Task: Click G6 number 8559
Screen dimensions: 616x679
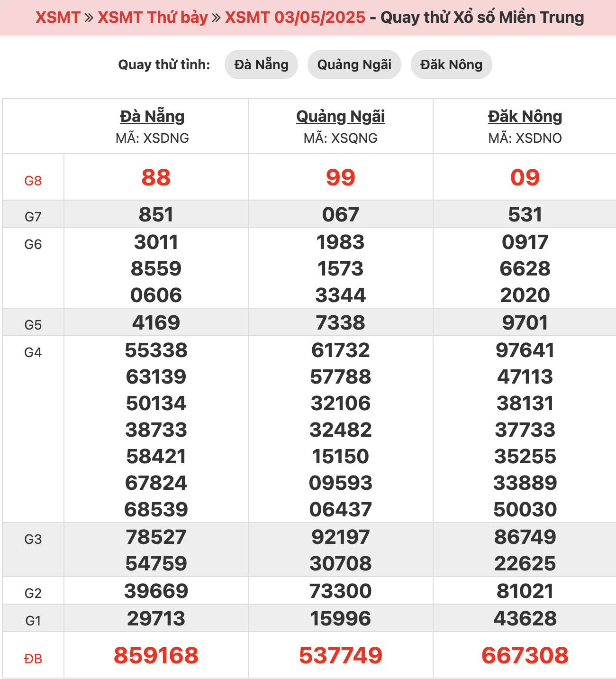Action: click(156, 268)
